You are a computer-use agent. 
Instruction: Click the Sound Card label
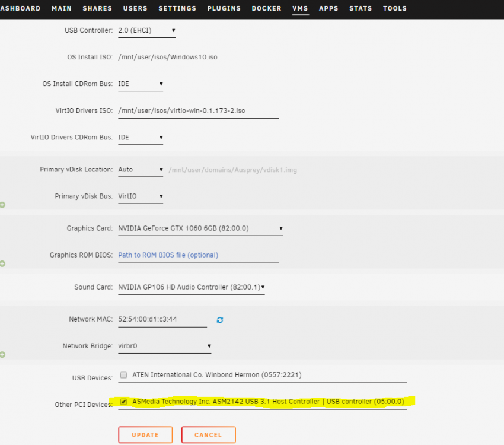94,287
